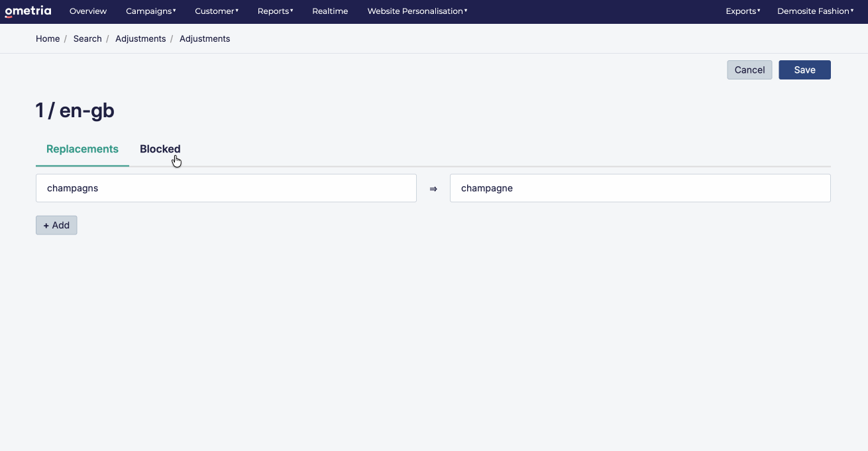The height and width of the screenshot is (451, 868).
Task: Expand the Exports menu
Action: pyautogui.click(x=743, y=11)
